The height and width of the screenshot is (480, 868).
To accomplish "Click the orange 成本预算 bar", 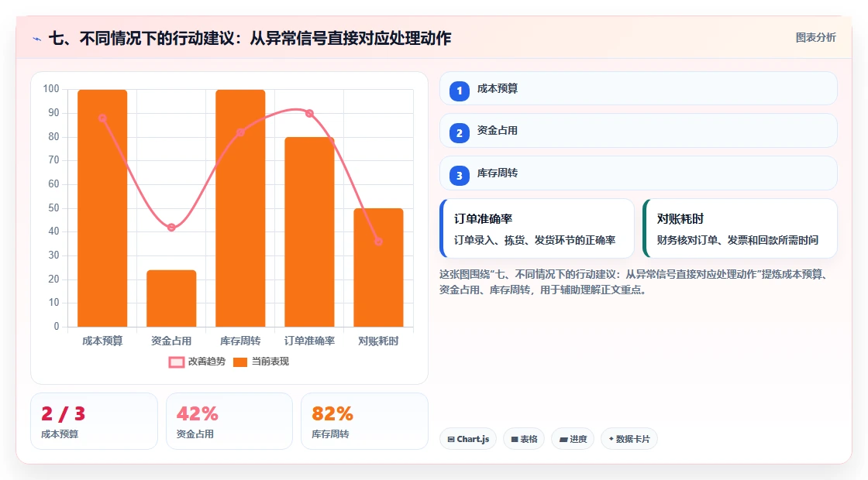I will [102, 208].
